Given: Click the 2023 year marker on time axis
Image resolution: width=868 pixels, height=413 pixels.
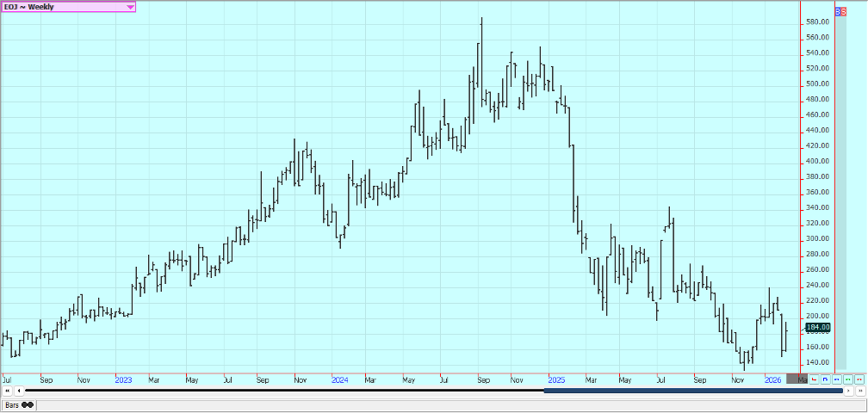Looking at the screenshot, I should 123,379.
